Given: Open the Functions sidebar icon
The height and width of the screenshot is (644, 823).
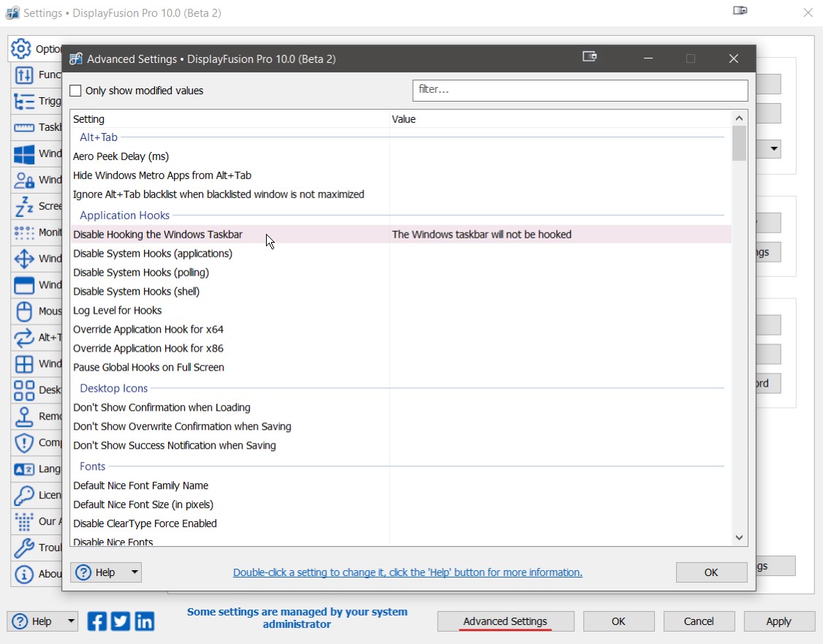Looking at the screenshot, I should (24, 75).
